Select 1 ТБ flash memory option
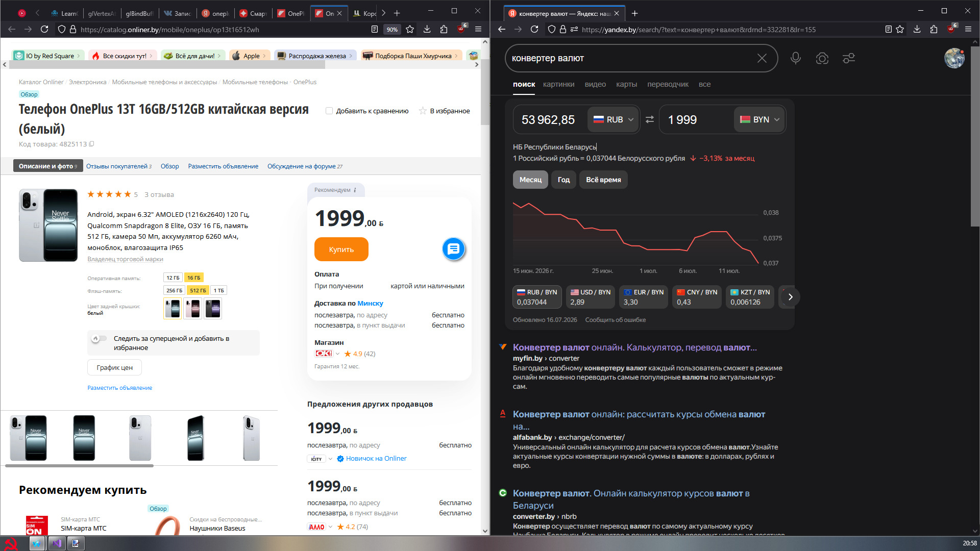The height and width of the screenshot is (551, 980). [x=219, y=291]
